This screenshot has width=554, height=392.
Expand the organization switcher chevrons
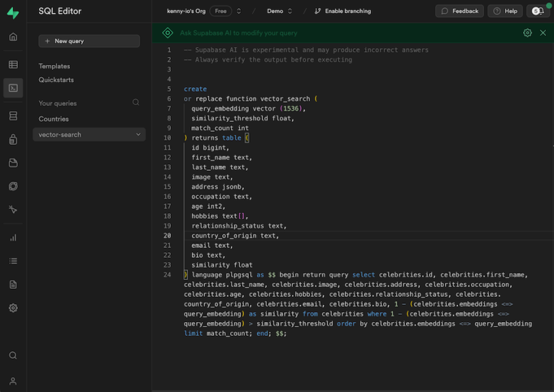pos(239,11)
